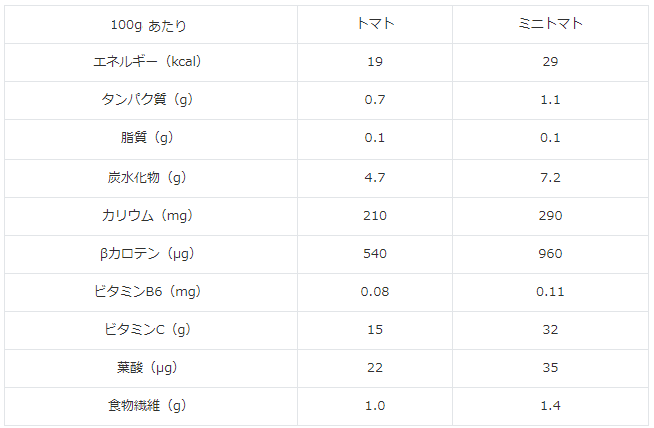Click the βカロテン (μg) row label
Viewport: 654px width, 428px height.
pos(151,253)
